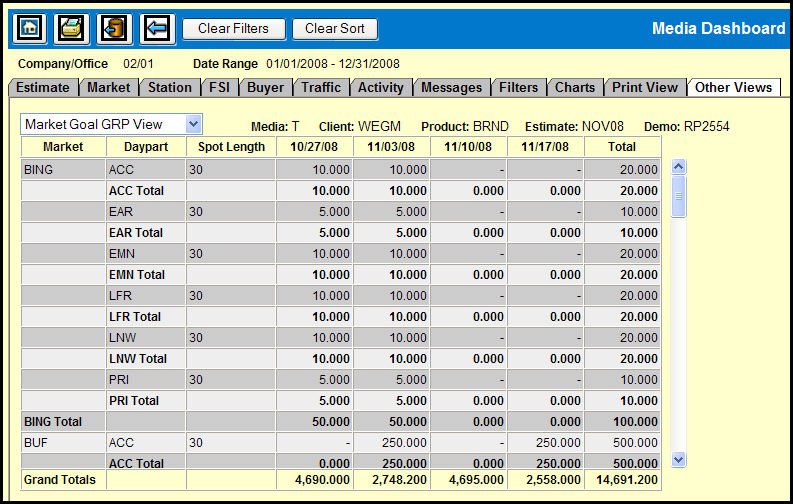Click the blue back arrow icon
The height and width of the screenshot is (504, 793).
coord(157,28)
